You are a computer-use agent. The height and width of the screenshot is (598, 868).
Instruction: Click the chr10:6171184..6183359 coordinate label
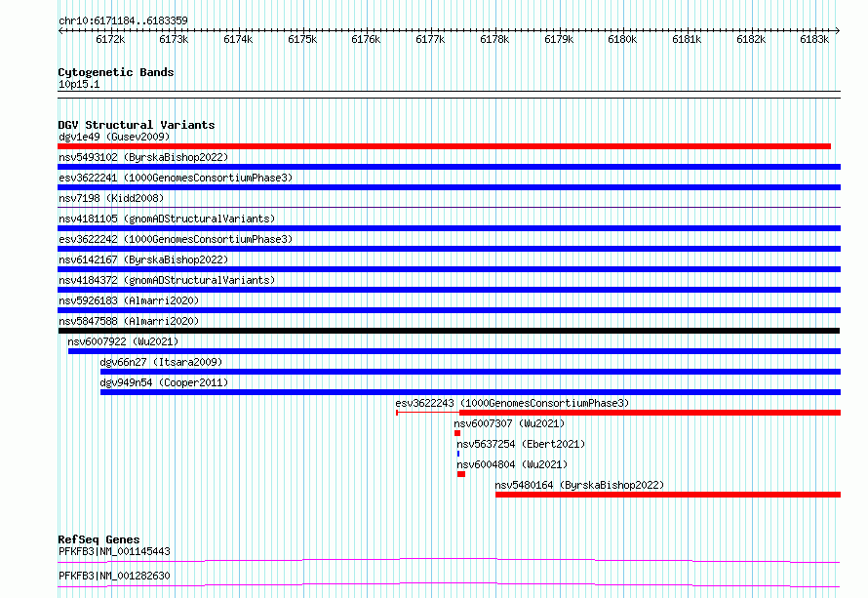(124, 20)
